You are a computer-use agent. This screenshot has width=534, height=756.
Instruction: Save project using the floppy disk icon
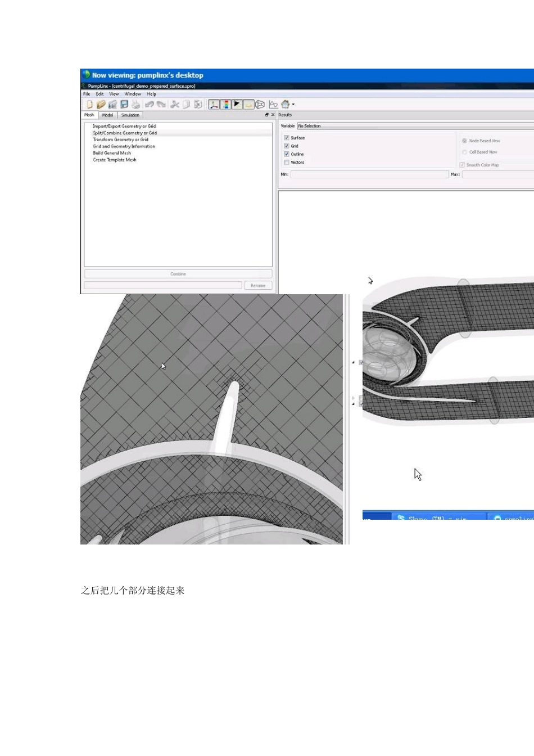click(124, 105)
